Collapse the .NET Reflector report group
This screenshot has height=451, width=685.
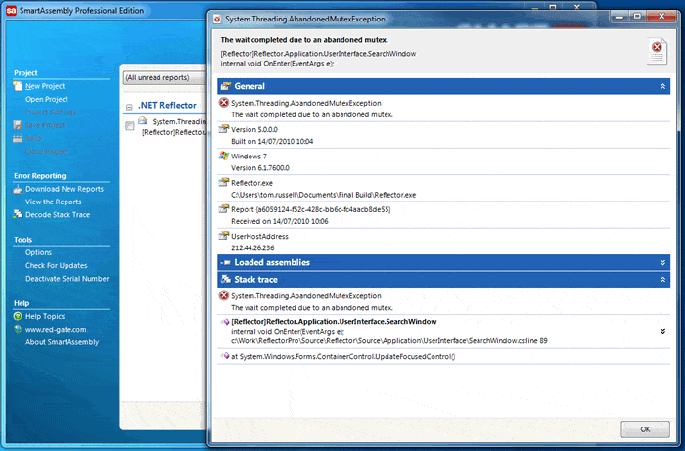tap(130, 105)
